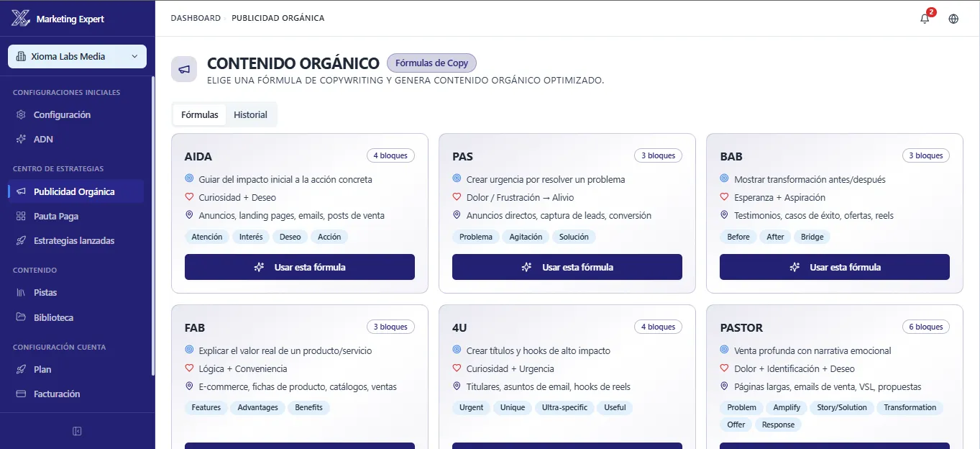Switch to the Historial tab

(x=250, y=114)
